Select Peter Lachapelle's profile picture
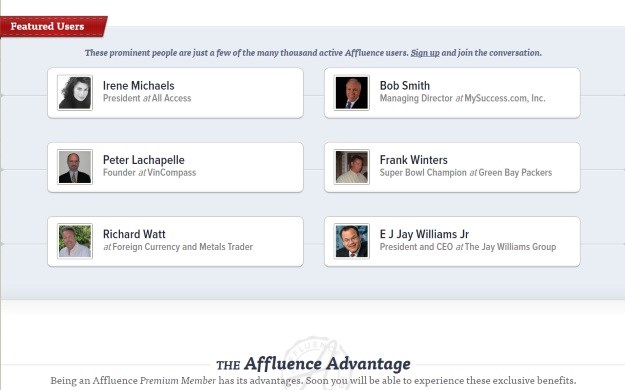The height and width of the screenshot is (390, 625). 75,167
